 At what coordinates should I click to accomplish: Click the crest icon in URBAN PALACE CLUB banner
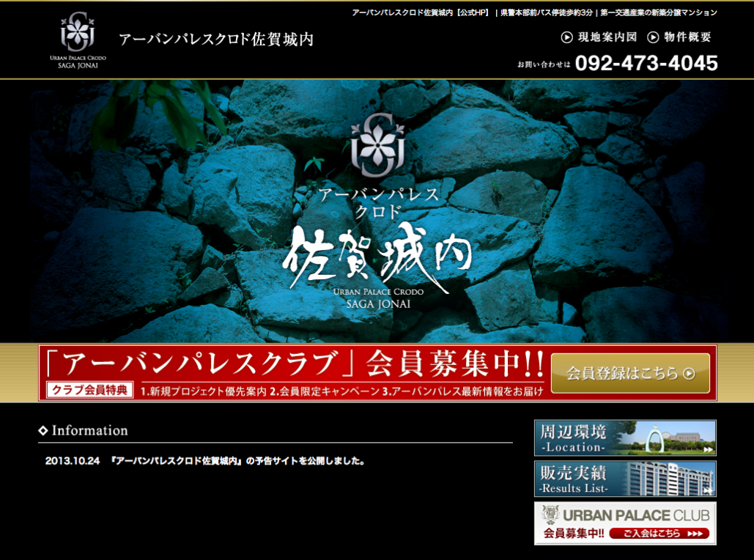tap(550, 515)
